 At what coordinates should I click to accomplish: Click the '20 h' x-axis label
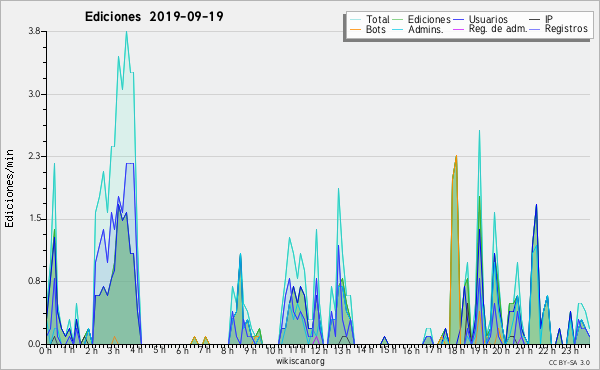click(x=501, y=351)
